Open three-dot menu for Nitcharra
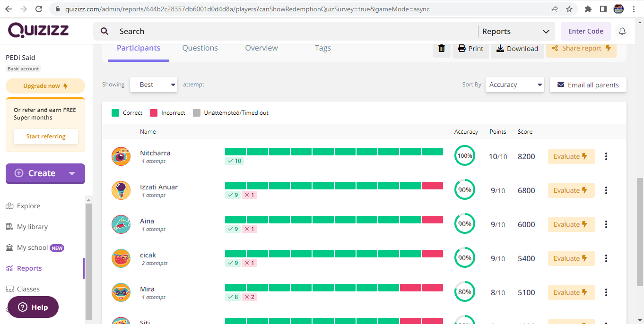 [x=606, y=156]
